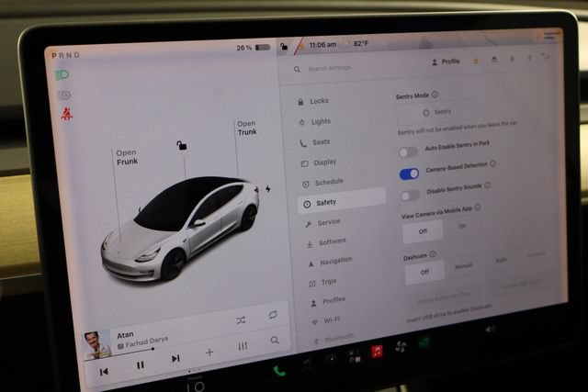Tap the HomeLink garage icon
The image size is (588, 392).
pos(494,59)
